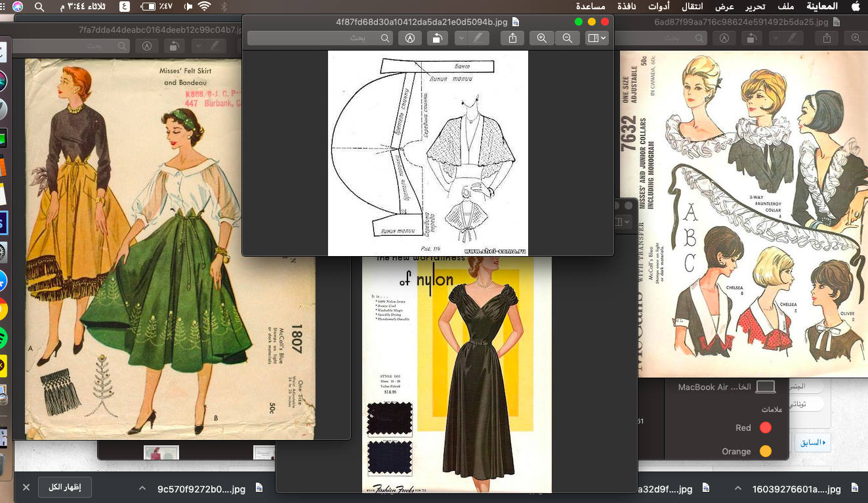Launch Siri from the menu bar
The width and height of the screenshot is (868, 503).
click(x=17, y=7)
